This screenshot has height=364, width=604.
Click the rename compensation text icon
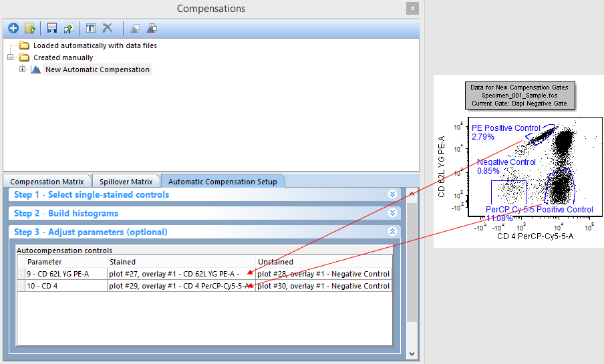pos(91,29)
